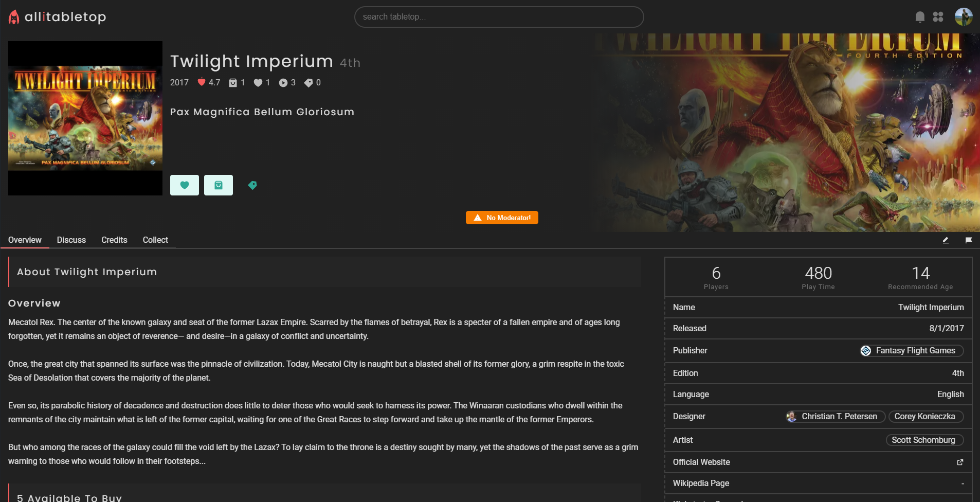The width and height of the screenshot is (980, 502).
Task: Click the Wikipedia Page row label
Action: 701,483
